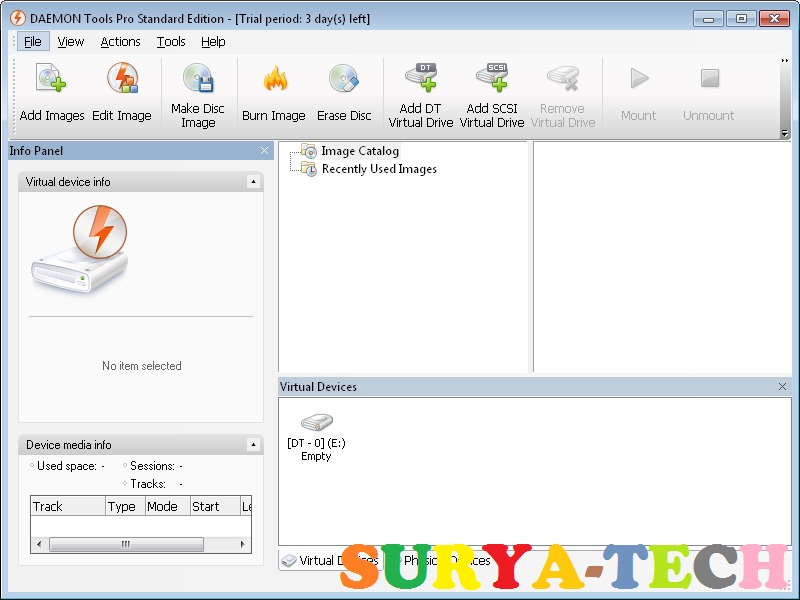The width and height of the screenshot is (800, 600).
Task: Click the Image Catalog folder icon
Action: [309, 151]
